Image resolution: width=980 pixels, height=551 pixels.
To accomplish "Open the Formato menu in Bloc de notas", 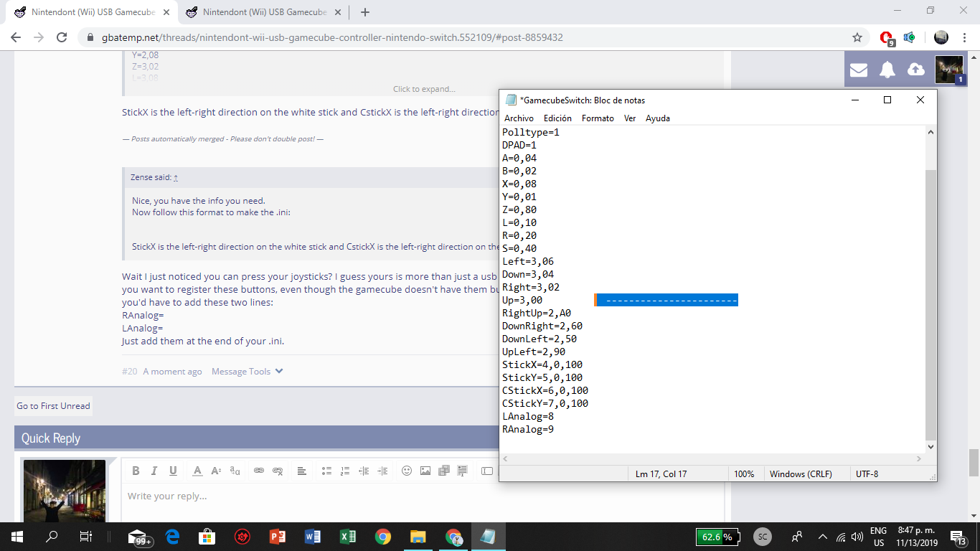I will 598,118.
